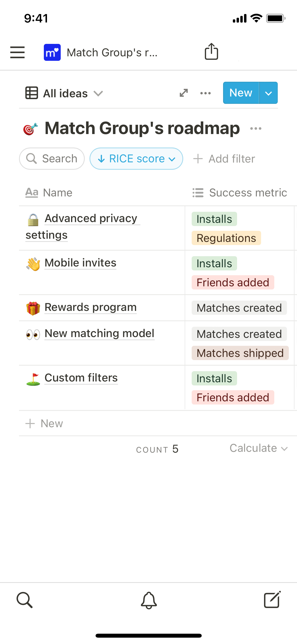Click the Regulations yellow tag
The height and width of the screenshot is (644, 297).
[226, 238]
